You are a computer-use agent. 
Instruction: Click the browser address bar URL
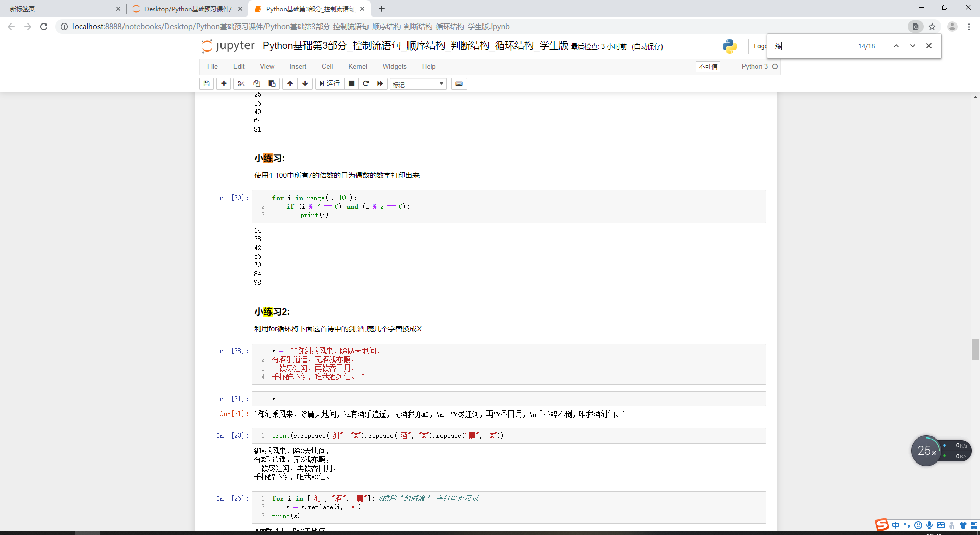click(291, 27)
